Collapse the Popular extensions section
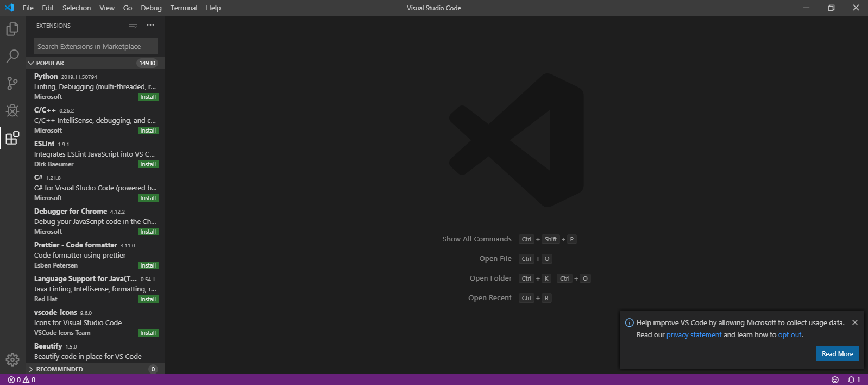 tap(31, 63)
